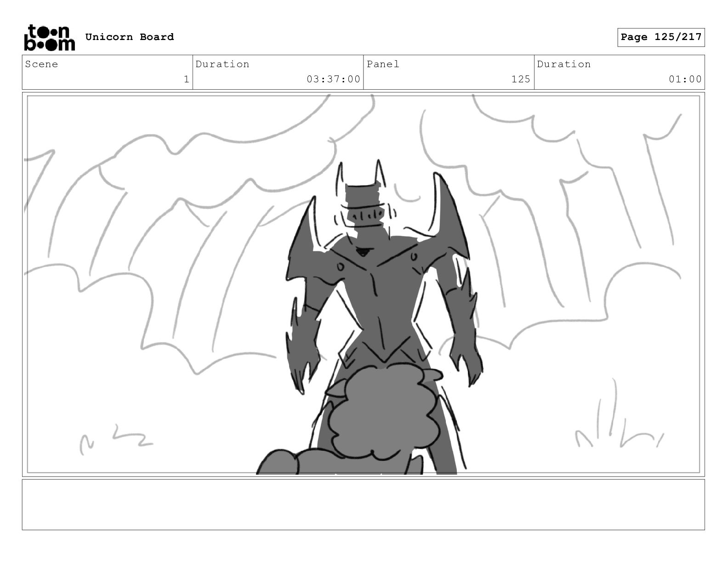Click the 'Scene' header label

tap(42, 64)
